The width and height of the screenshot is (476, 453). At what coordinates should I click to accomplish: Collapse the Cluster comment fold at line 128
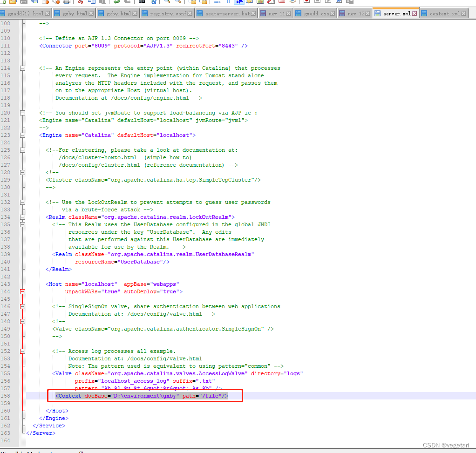(22, 172)
